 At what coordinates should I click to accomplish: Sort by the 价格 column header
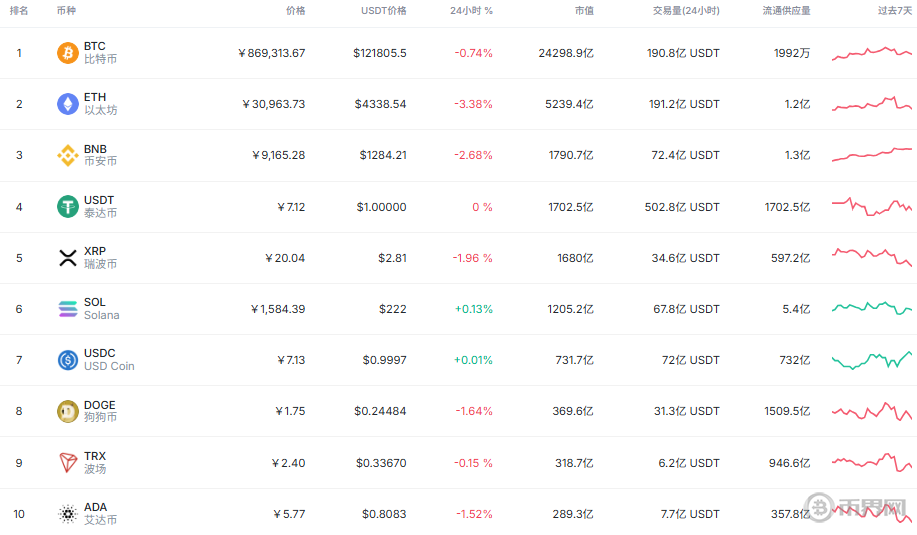295,10
